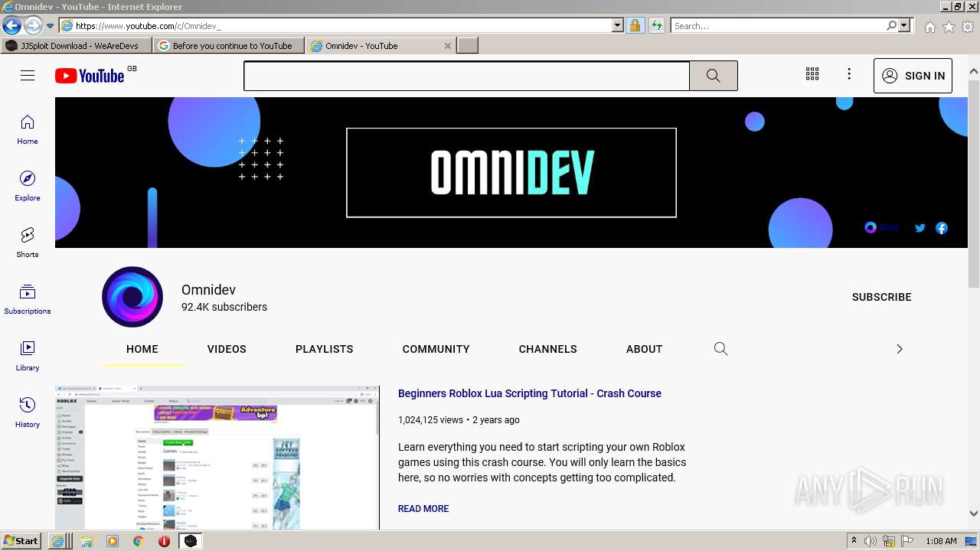Open the File Explorer taskbar icon
The image size is (980, 551).
click(87, 541)
